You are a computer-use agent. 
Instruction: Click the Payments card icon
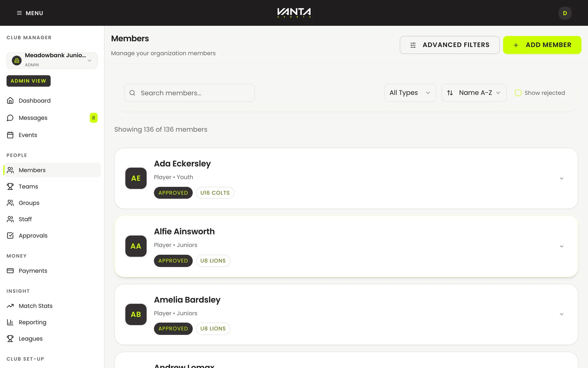point(10,271)
